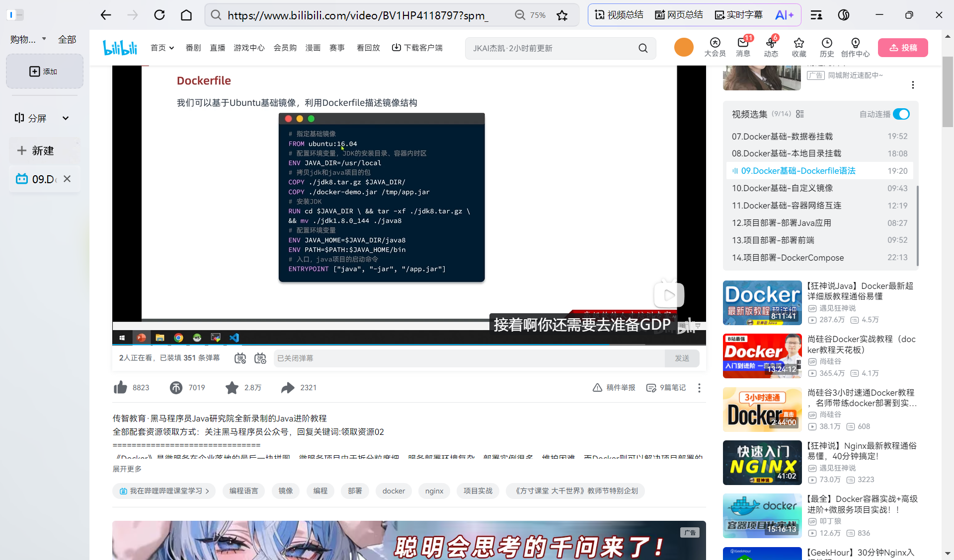Expand full video description
This screenshot has height=560, width=954.
coord(127,469)
